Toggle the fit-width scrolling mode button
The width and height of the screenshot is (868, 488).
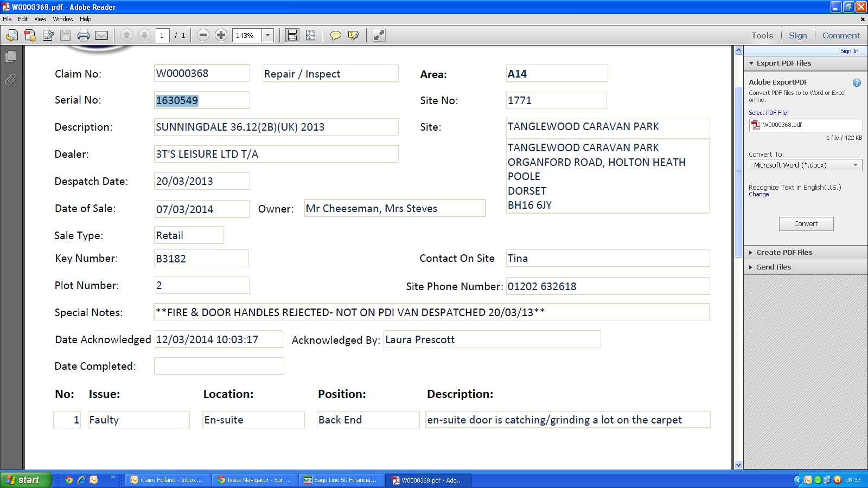tap(292, 36)
